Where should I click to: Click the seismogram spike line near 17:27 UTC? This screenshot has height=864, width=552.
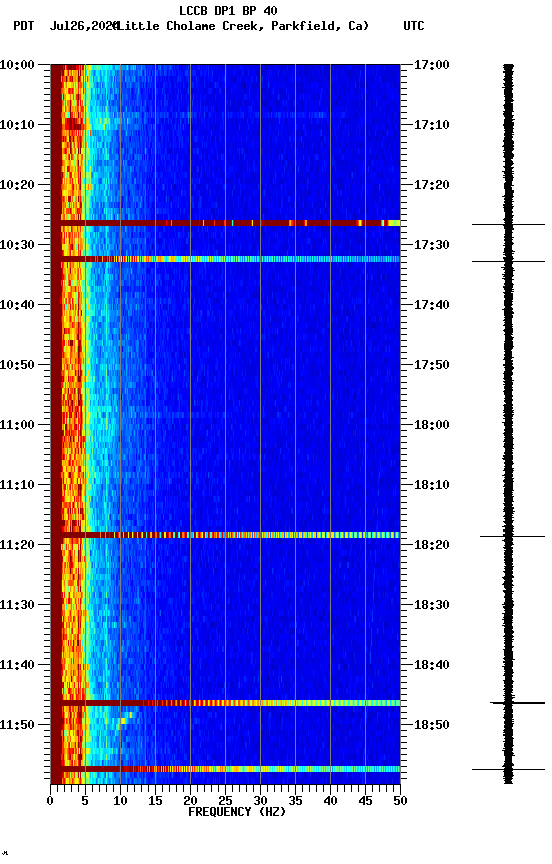(508, 225)
